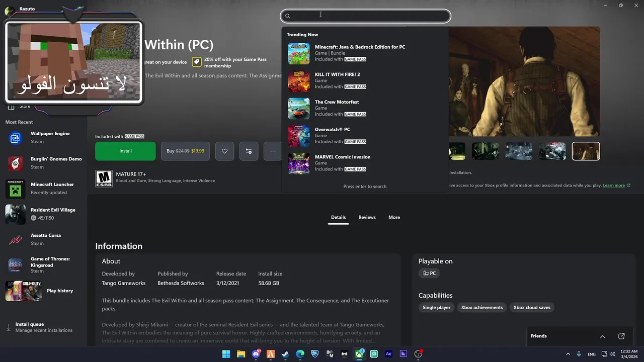The width and height of the screenshot is (644, 362).
Task: Open Burglin' Gnomes Demo icon
Action: pos(15,163)
